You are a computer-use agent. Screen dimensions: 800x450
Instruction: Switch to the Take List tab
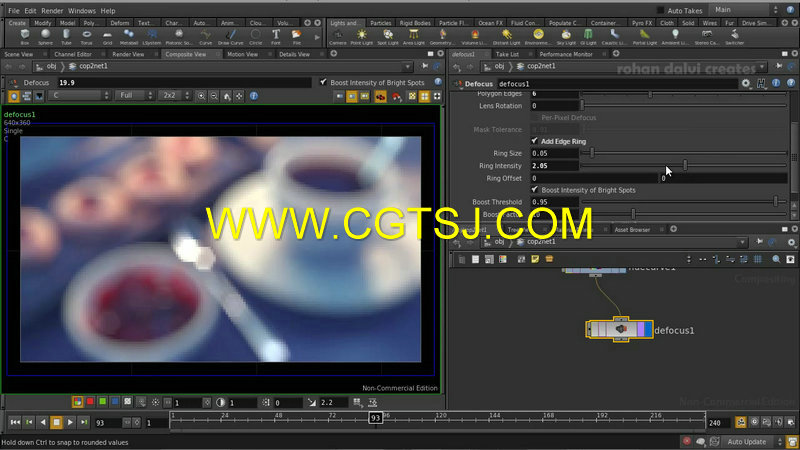(x=507, y=54)
